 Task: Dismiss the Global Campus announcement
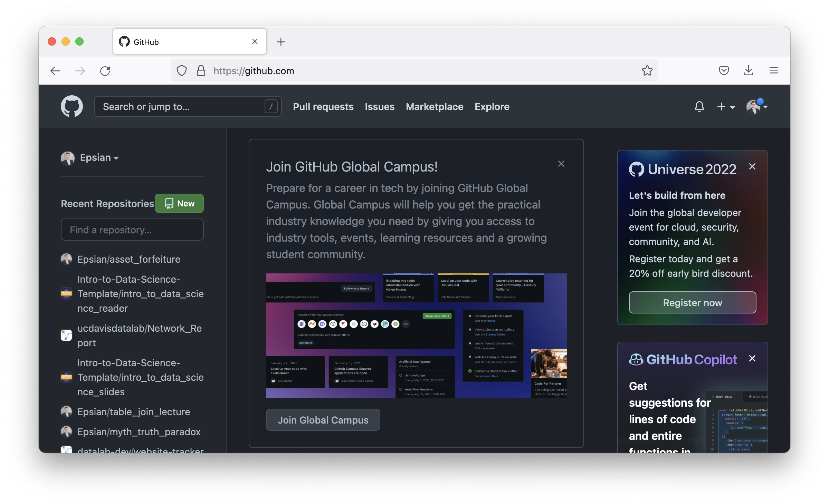(561, 164)
